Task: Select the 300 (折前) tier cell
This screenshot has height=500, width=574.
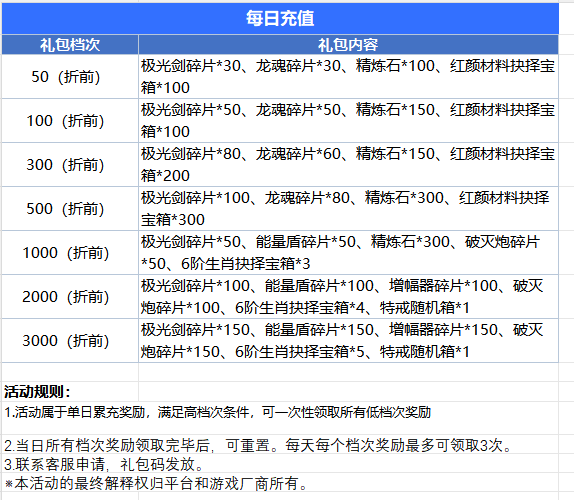Action: (70, 164)
